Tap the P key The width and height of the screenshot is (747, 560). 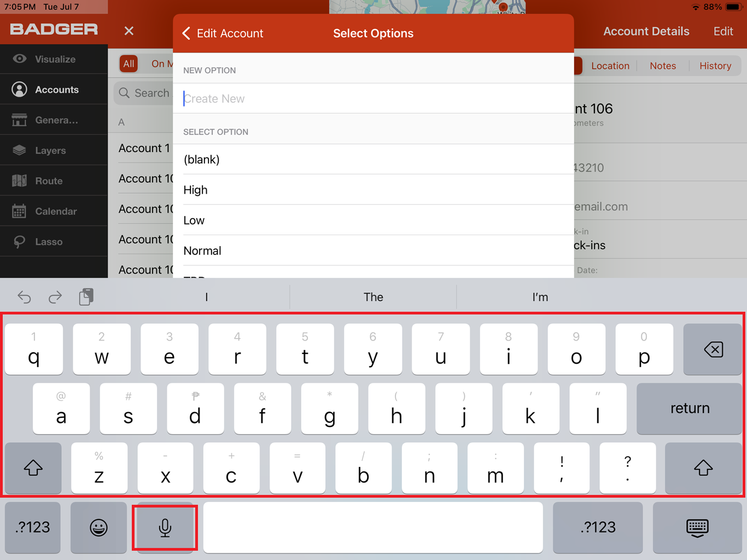click(644, 349)
